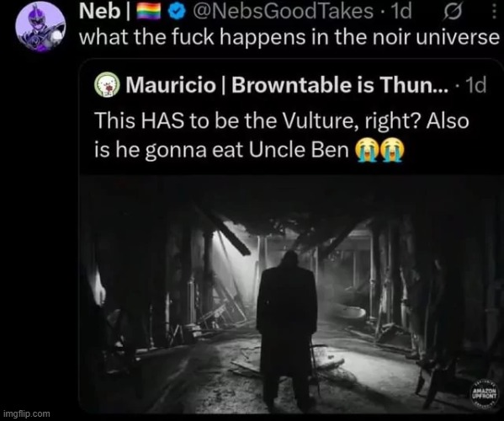504x421 pixels.
Task: Open the quoted tweet header area
Action: [x=289, y=85]
